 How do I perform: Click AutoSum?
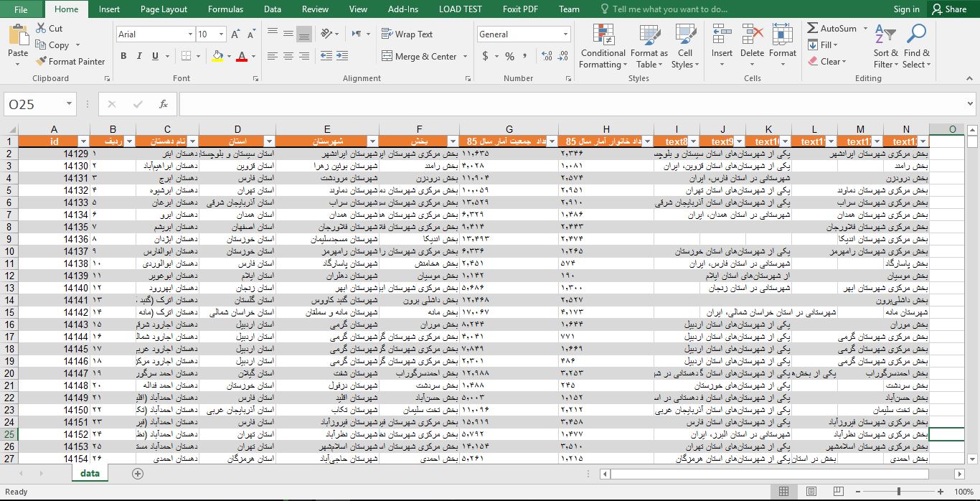click(832, 28)
